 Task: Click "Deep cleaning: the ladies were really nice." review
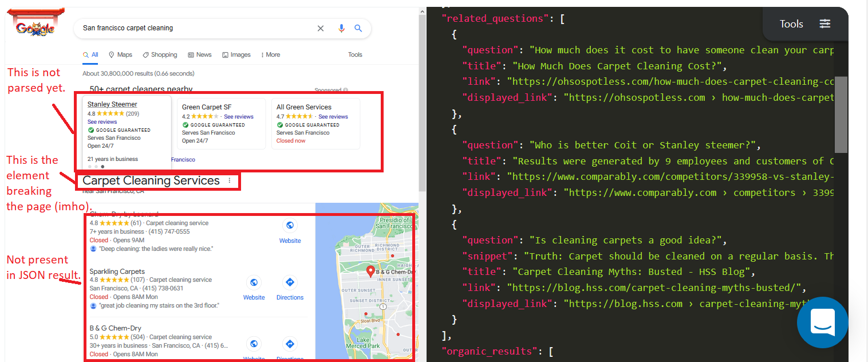point(156,249)
